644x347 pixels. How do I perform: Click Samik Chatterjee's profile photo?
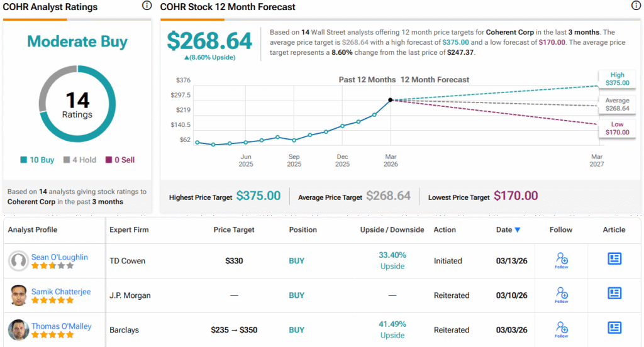pos(18,295)
